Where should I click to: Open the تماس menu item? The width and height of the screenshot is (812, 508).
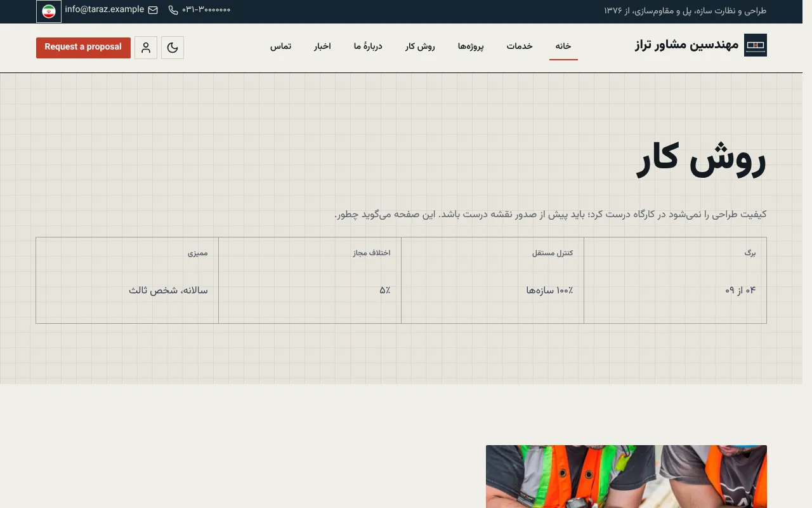(x=281, y=46)
